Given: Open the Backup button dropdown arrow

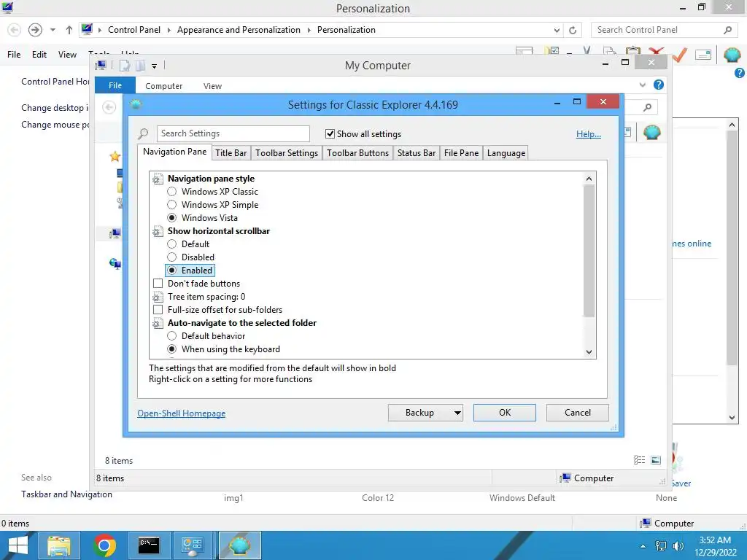Looking at the screenshot, I should (x=457, y=413).
